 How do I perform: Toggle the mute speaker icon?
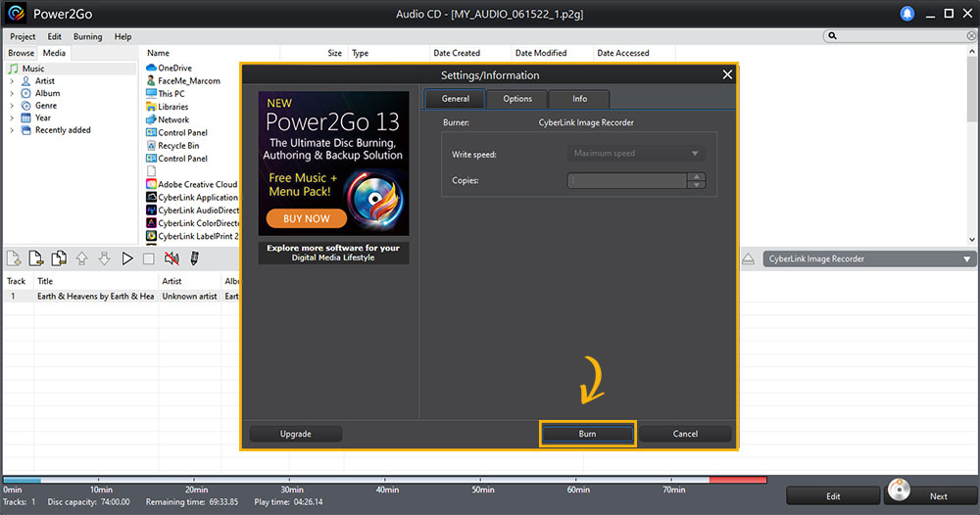coord(171,258)
